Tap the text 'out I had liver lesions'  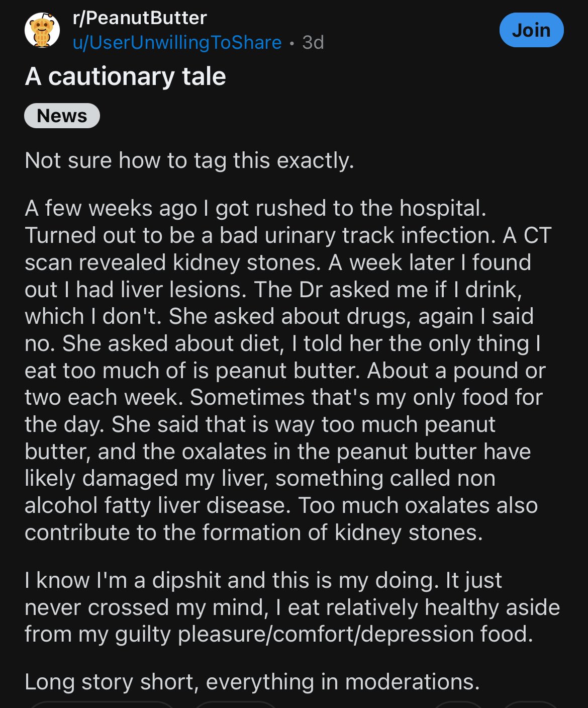[136, 290]
